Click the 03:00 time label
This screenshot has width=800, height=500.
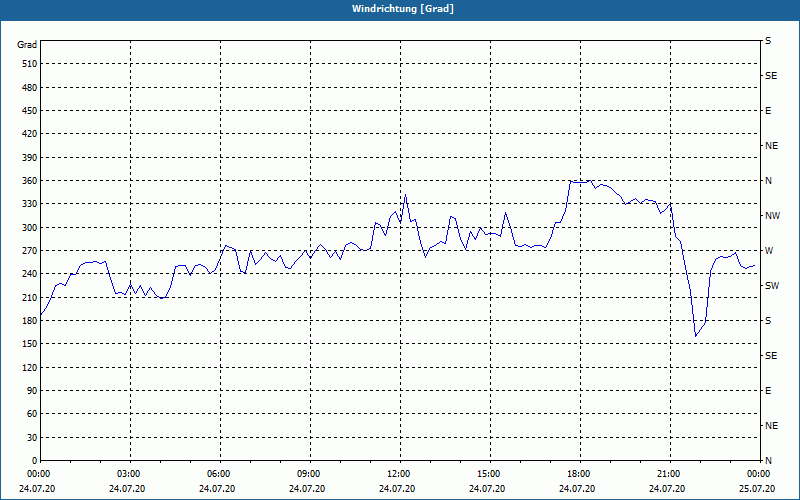[128, 474]
